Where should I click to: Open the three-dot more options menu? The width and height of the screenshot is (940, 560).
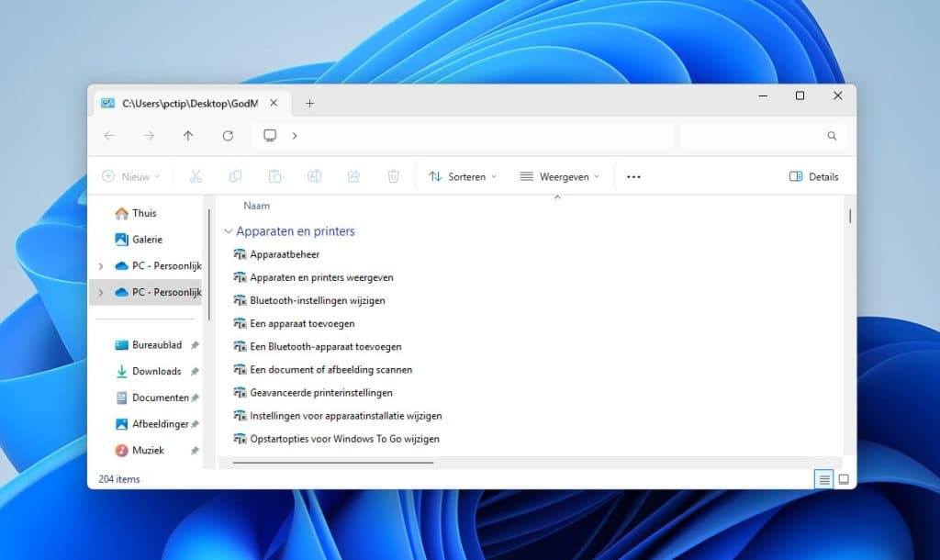tap(633, 177)
